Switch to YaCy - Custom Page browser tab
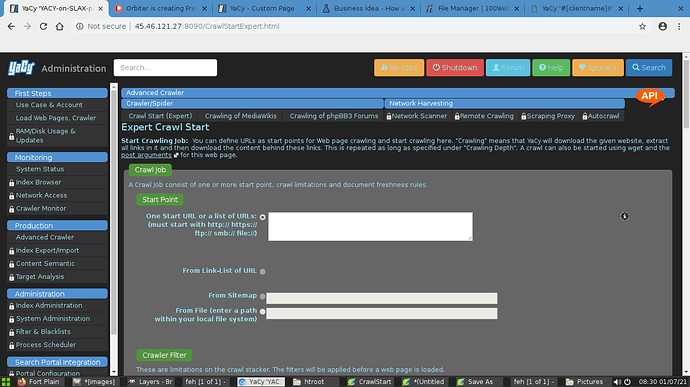This screenshot has height=387, width=690. tap(264, 8)
